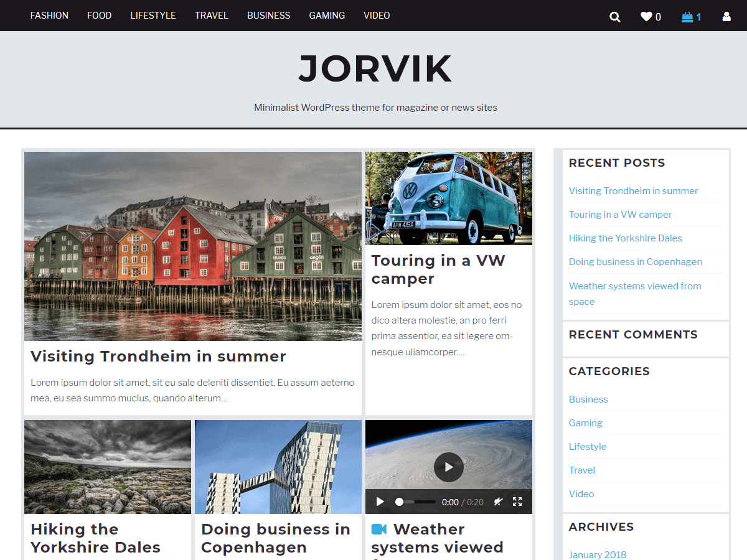This screenshot has width=747, height=560.
Task: Open the FASHION menu item
Action: click(x=49, y=16)
